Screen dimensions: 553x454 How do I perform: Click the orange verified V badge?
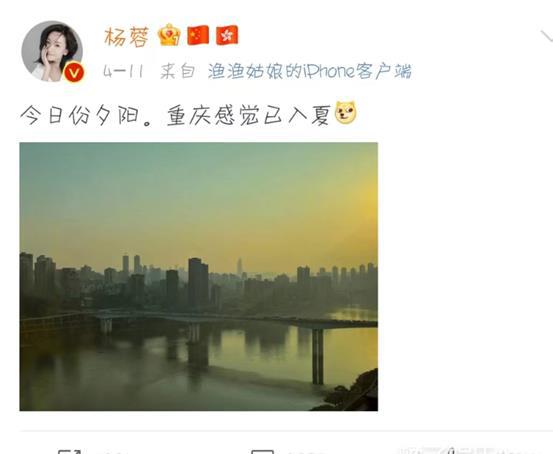[x=74, y=72]
